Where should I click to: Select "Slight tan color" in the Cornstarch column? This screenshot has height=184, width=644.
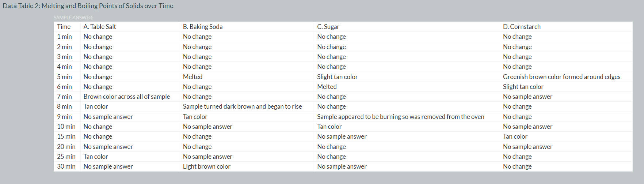523,87
